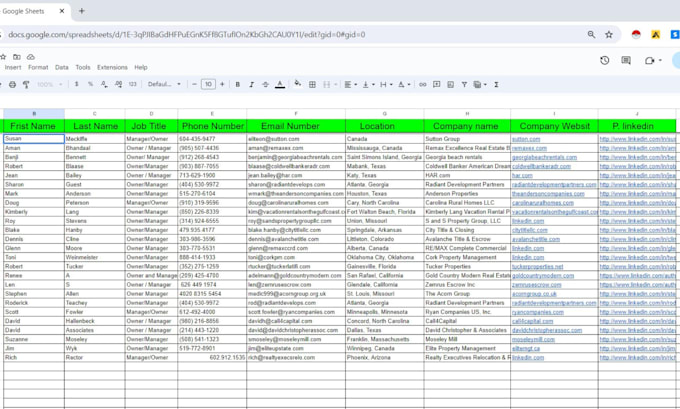680x409 pixels.
Task: Increase font size with plus button
Action: pyautogui.click(x=222, y=84)
